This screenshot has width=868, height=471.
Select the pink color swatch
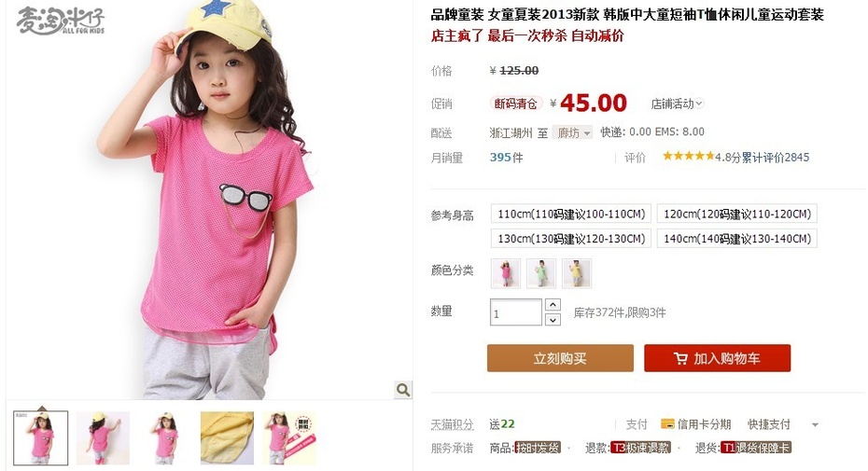pos(506,273)
